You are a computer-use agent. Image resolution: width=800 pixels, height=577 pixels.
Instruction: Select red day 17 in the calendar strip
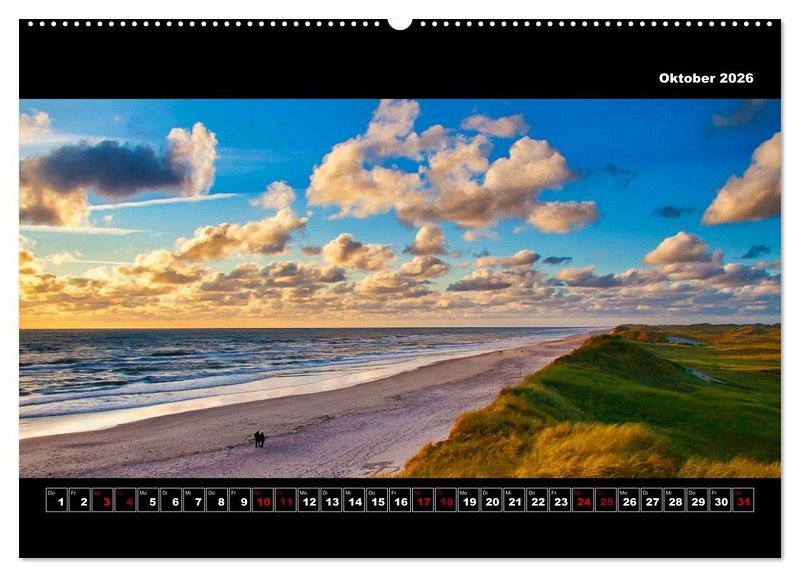point(423,500)
